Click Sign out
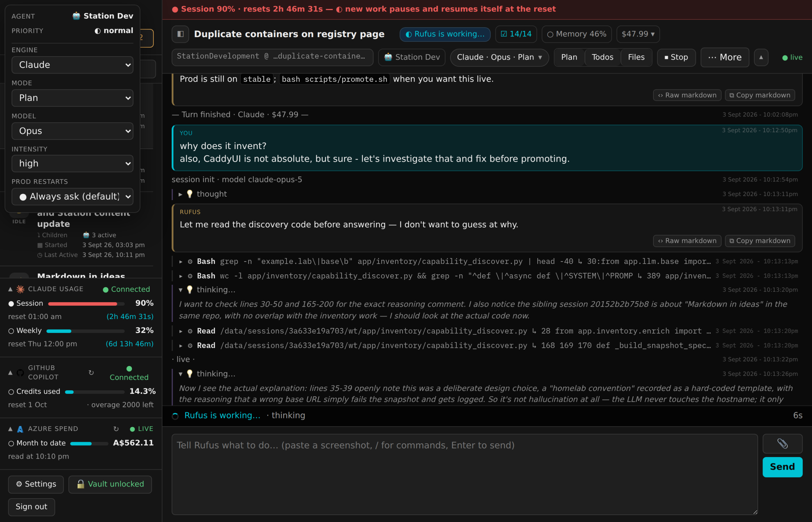This screenshot has width=812, height=522. [x=31, y=507]
